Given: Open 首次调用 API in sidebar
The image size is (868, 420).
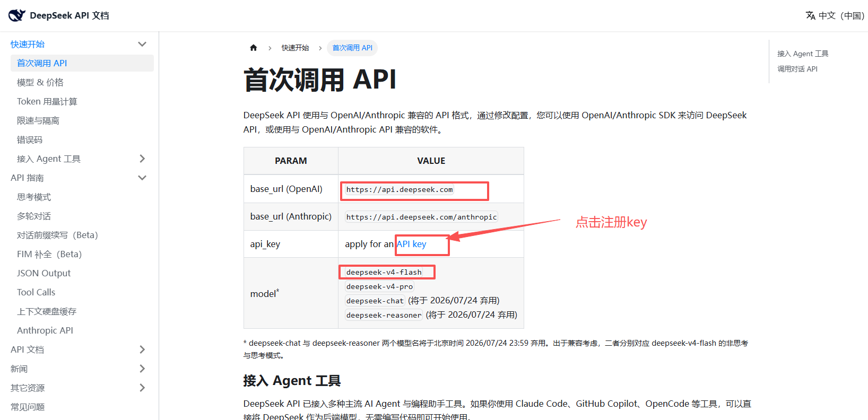Looking at the screenshot, I should (82, 63).
